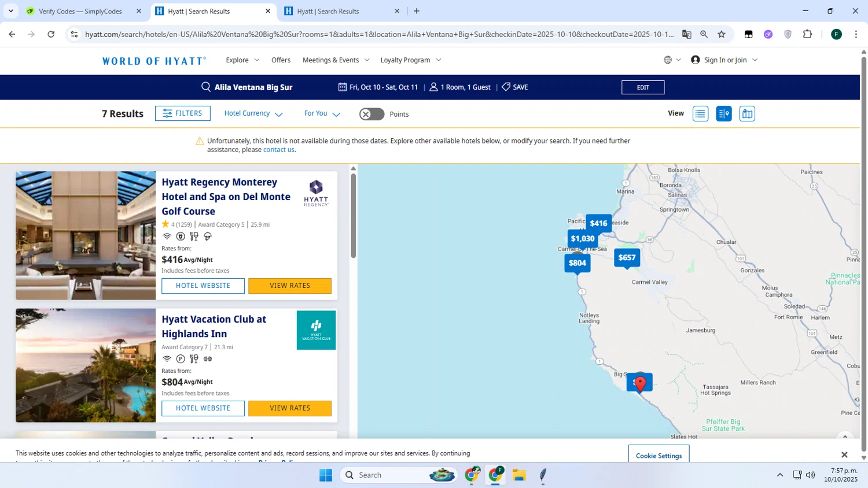Click the results list scrollbar thumb

click(x=353, y=216)
